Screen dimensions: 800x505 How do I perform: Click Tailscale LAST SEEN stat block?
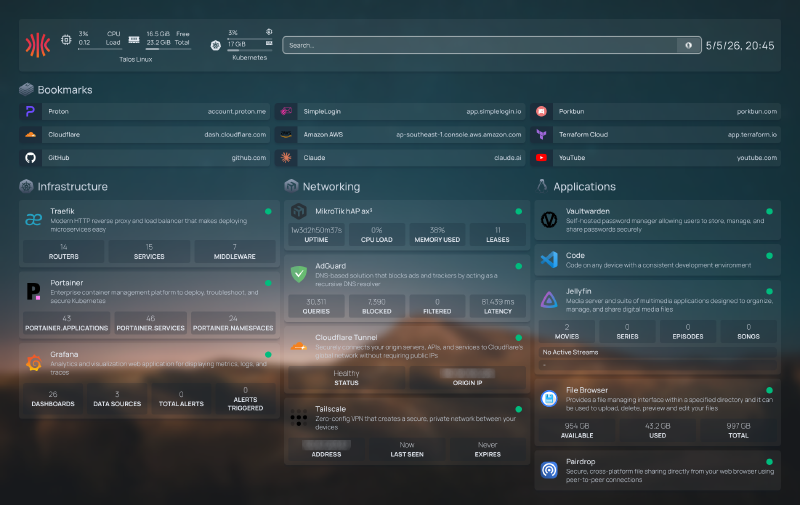coord(407,449)
